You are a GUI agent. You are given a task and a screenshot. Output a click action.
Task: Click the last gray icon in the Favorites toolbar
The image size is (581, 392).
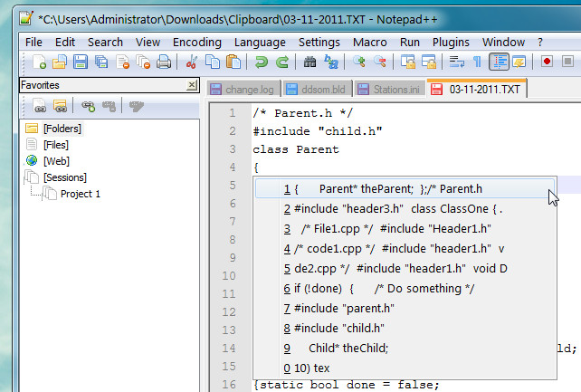point(137,106)
